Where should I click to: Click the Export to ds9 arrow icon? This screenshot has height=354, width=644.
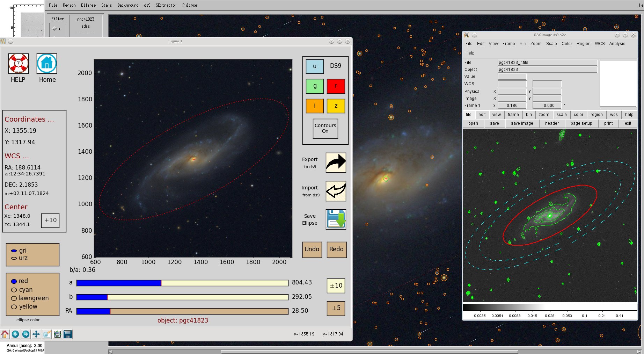[x=336, y=162]
